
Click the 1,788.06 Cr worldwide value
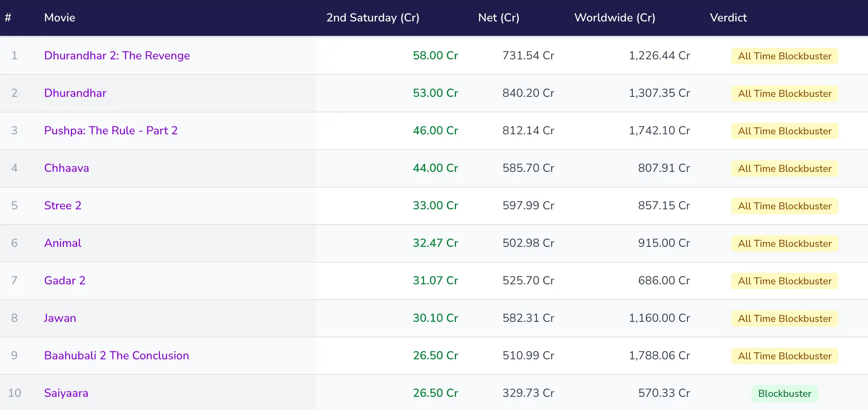coord(659,356)
